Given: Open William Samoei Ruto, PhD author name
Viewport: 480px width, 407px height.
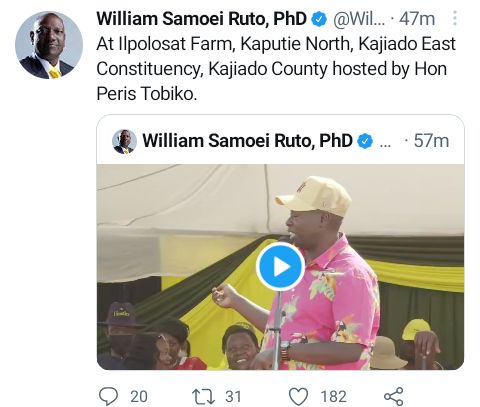Looking at the screenshot, I should point(202,19).
